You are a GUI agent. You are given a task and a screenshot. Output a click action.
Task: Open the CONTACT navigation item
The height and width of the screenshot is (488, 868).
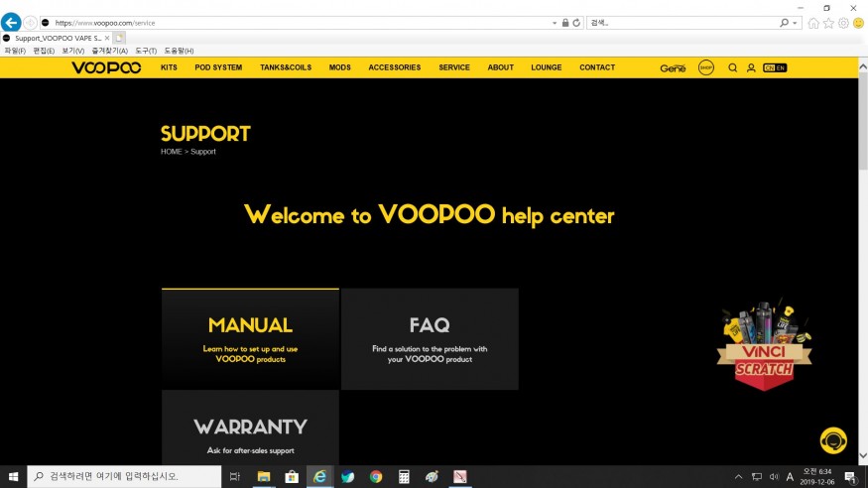pyautogui.click(x=597, y=67)
